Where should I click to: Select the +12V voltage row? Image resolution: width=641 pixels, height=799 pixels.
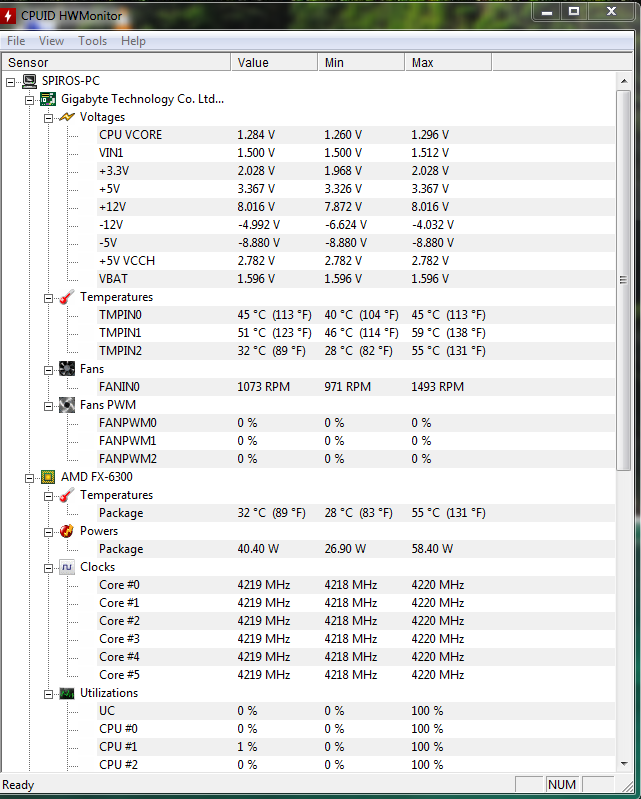(356, 207)
